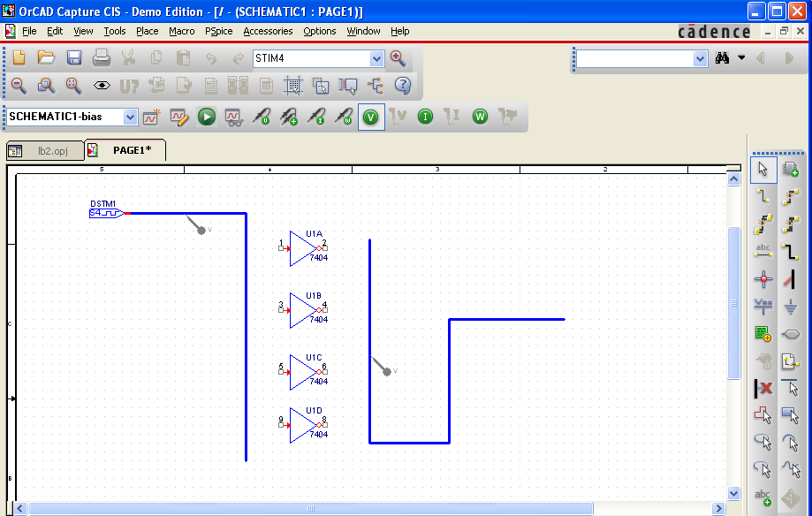Switch to the lb2.opj project tab

(45, 151)
